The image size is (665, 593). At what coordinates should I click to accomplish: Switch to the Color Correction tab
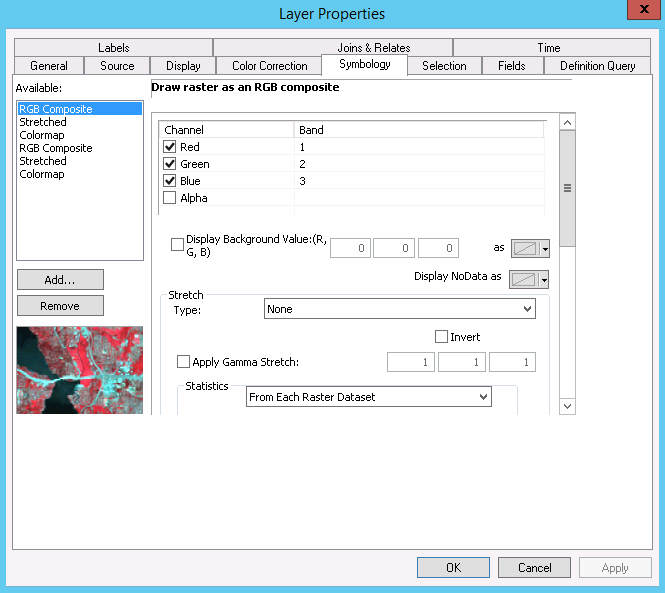click(x=269, y=66)
